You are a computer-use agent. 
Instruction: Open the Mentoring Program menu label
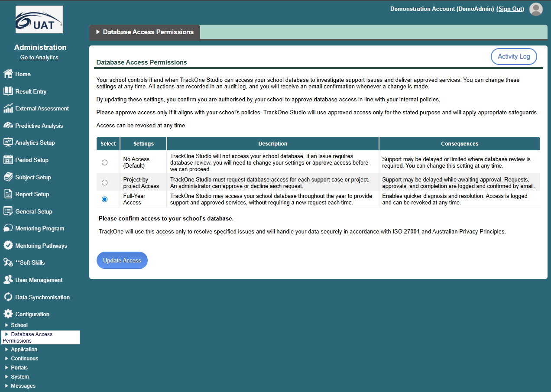[x=40, y=228]
